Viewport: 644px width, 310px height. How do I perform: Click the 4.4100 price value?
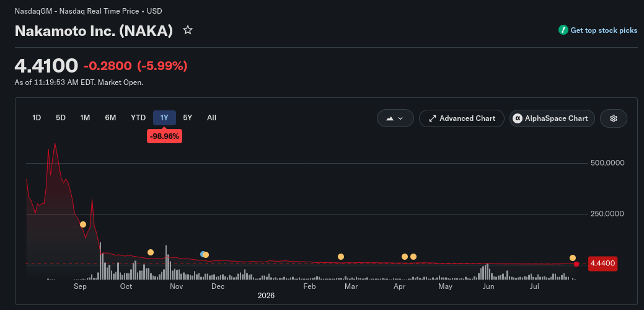pyautogui.click(x=46, y=66)
